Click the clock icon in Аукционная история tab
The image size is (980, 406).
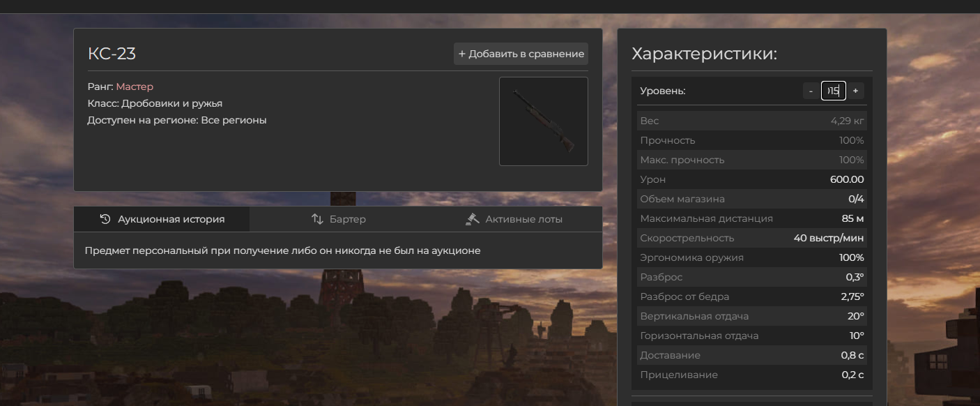click(105, 219)
